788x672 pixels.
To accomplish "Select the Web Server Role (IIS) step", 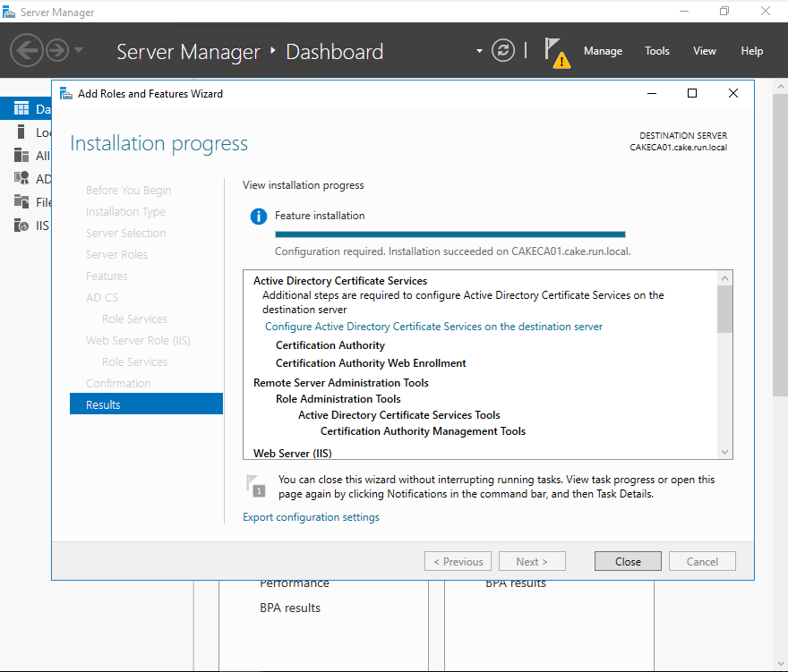I will [138, 341].
